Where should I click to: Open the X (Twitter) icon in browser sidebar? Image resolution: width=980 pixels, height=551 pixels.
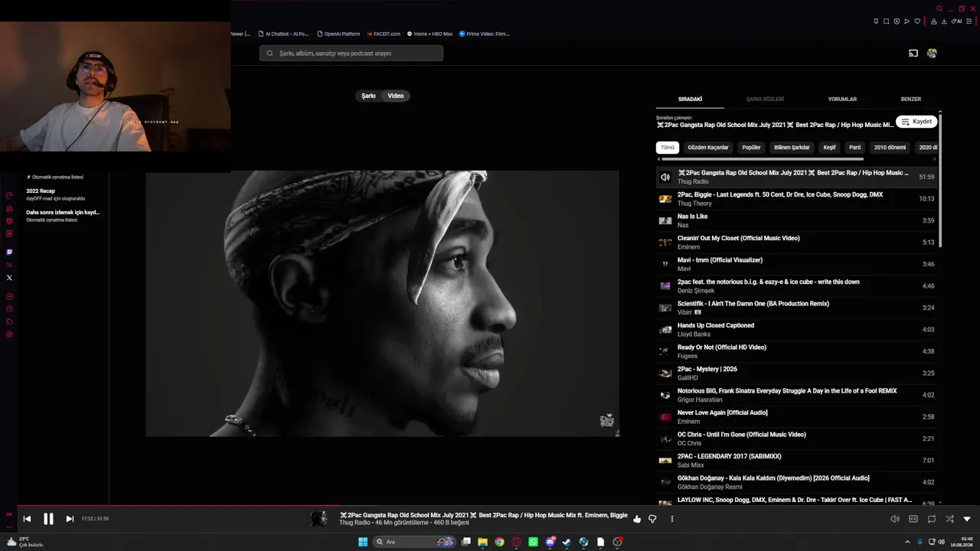point(9,278)
